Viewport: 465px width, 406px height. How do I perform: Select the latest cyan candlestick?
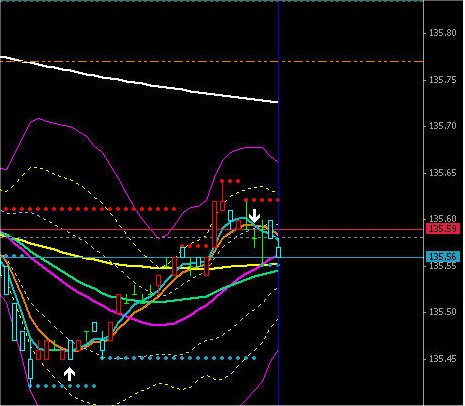point(279,252)
